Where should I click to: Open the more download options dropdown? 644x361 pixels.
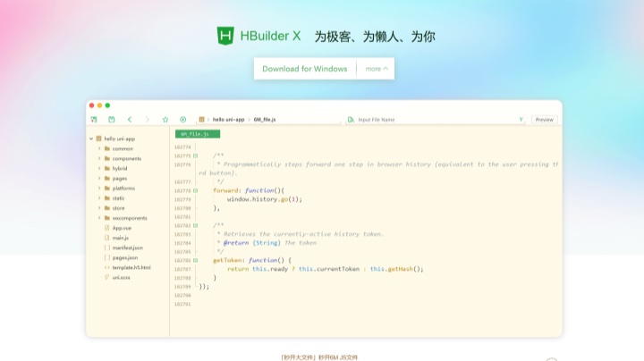pos(377,69)
